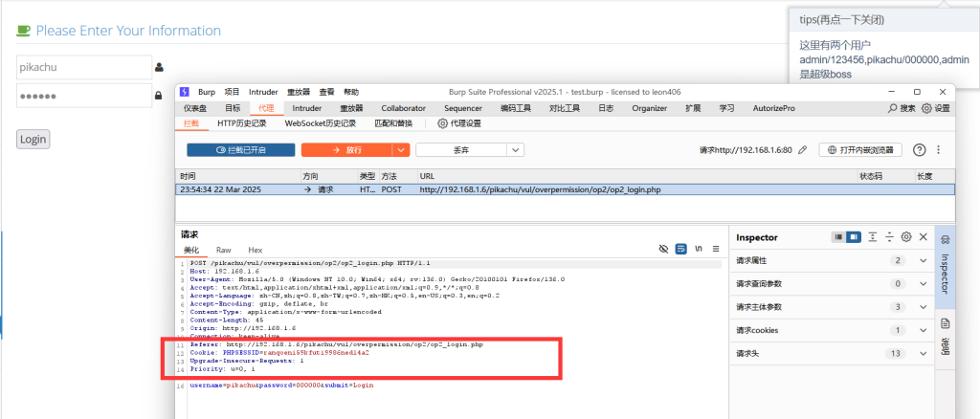Click the Login button on the webpage

33,140
